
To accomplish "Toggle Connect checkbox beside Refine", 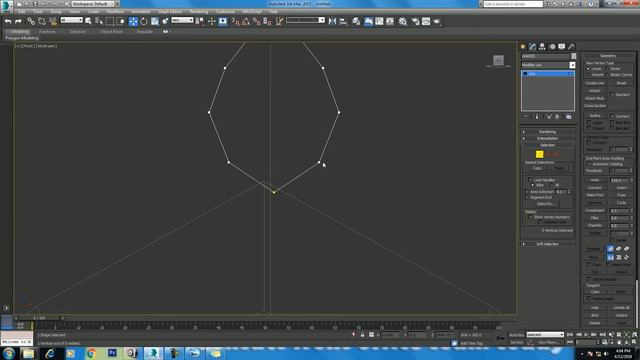I will [x=612, y=116].
